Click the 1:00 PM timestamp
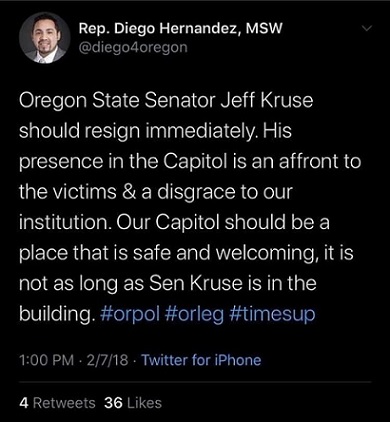The image size is (390, 422). 47,360
